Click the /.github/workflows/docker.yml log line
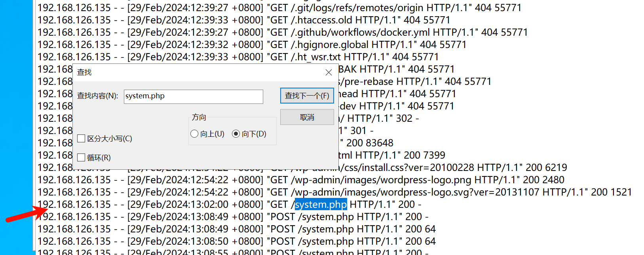 pos(283,33)
